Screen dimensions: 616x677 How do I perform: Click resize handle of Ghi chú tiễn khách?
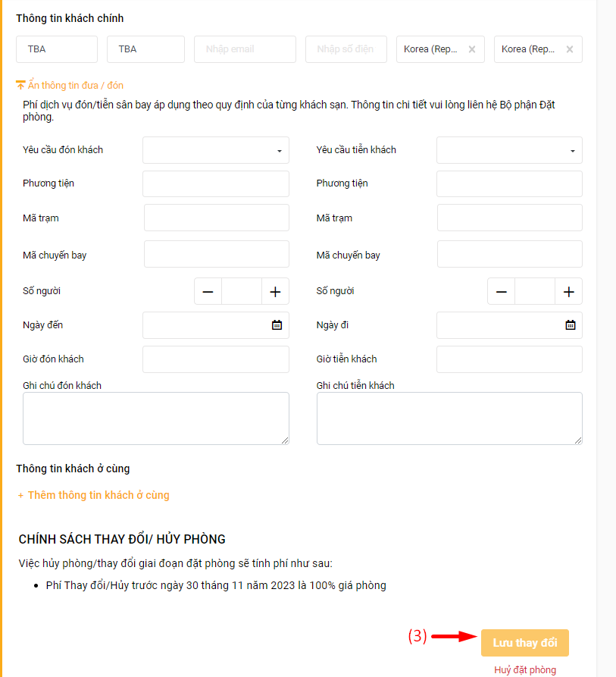point(578,440)
